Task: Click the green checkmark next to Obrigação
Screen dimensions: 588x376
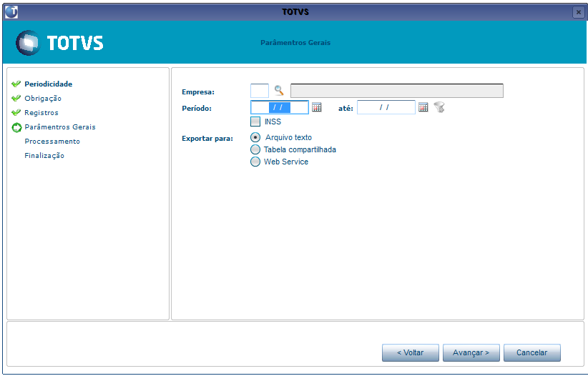Action: pyautogui.click(x=16, y=98)
